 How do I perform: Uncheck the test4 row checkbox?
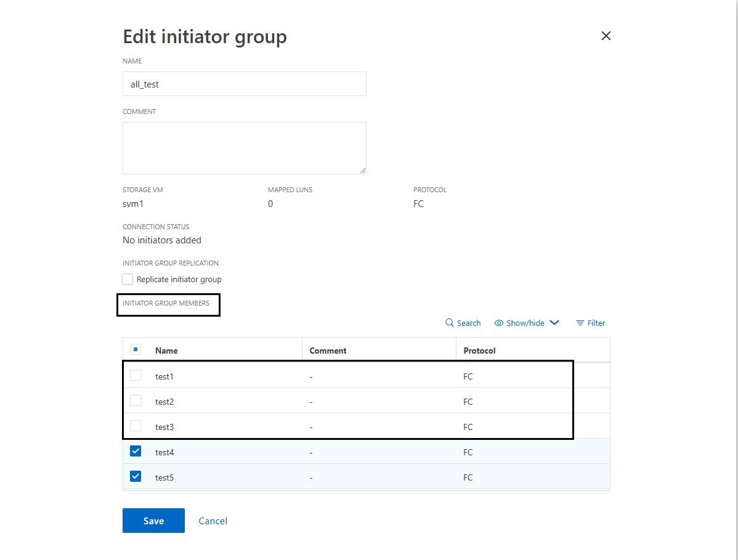[x=136, y=451]
